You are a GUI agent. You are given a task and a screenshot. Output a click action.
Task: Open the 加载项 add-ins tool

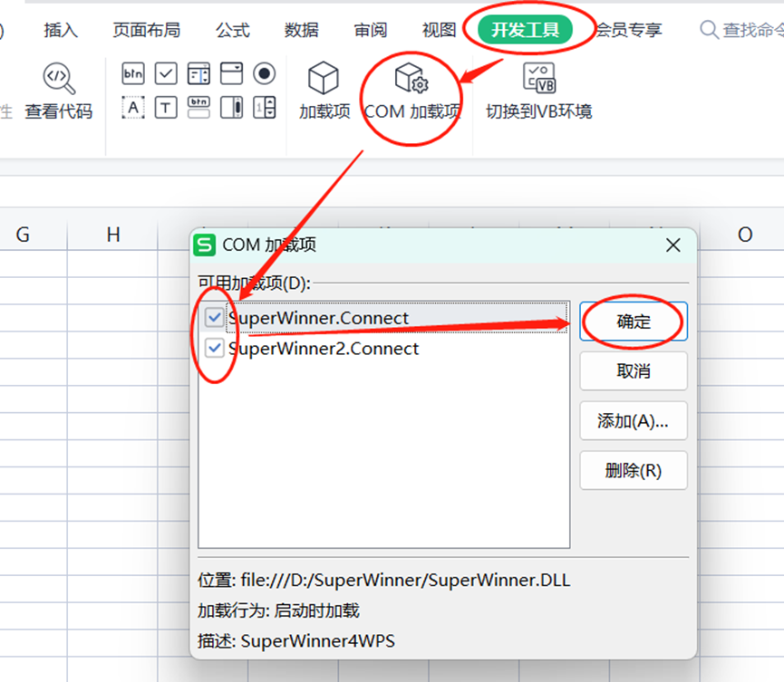pos(324,91)
